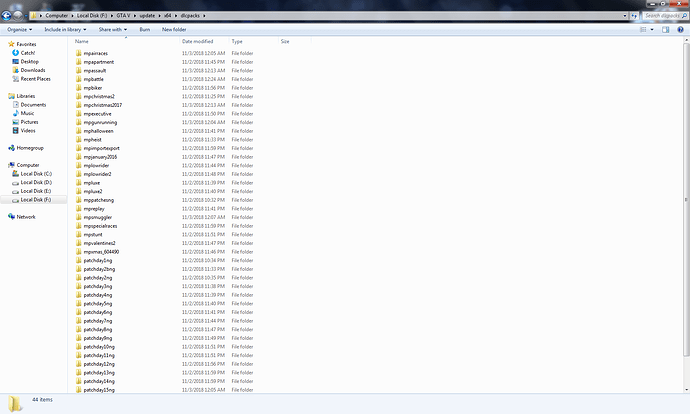Expand the Include in library dropdown

tap(65, 29)
